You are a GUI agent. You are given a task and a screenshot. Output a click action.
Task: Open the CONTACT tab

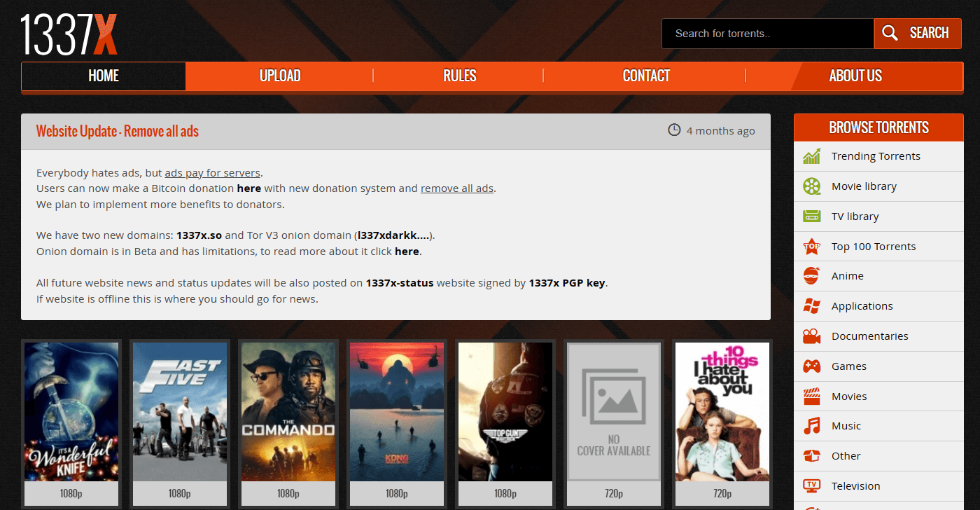[646, 76]
